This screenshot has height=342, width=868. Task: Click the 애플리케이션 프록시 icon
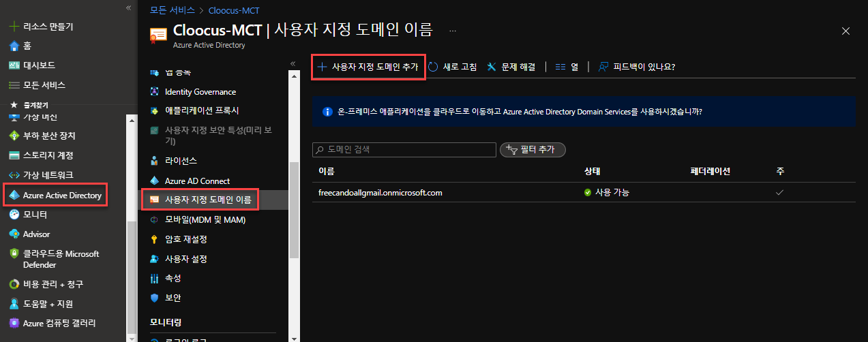[154, 110]
